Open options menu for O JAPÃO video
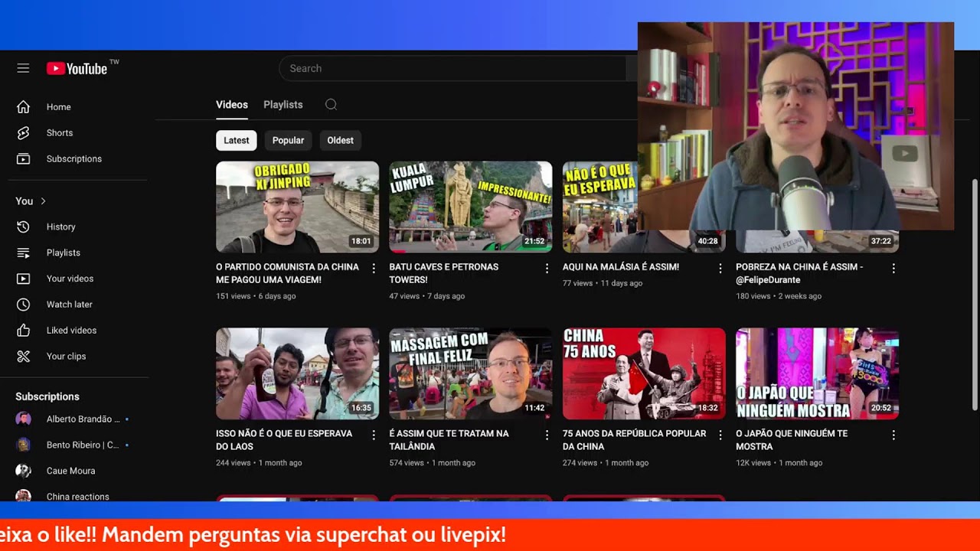The height and width of the screenshot is (551, 980). pos(893,435)
